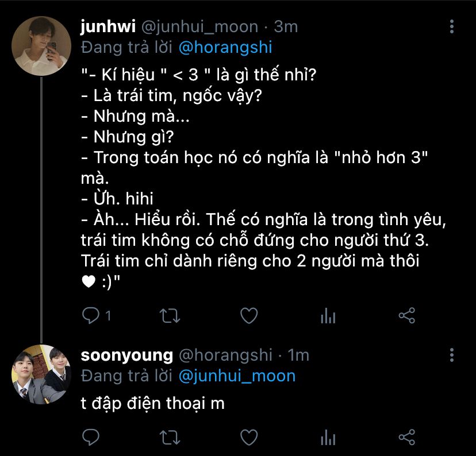Retweet junhwi's heart symbol tweet
476x456 pixels.
click(x=170, y=315)
